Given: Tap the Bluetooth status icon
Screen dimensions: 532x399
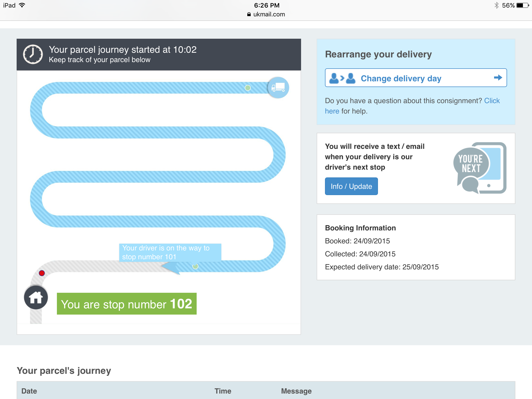Looking at the screenshot, I should [496, 5].
